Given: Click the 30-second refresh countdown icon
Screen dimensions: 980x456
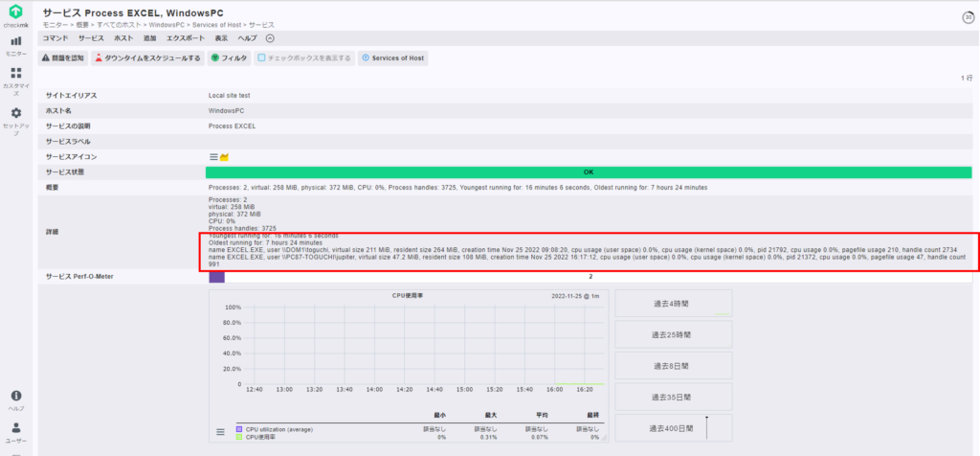Looking at the screenshot, I should [967, 17].
